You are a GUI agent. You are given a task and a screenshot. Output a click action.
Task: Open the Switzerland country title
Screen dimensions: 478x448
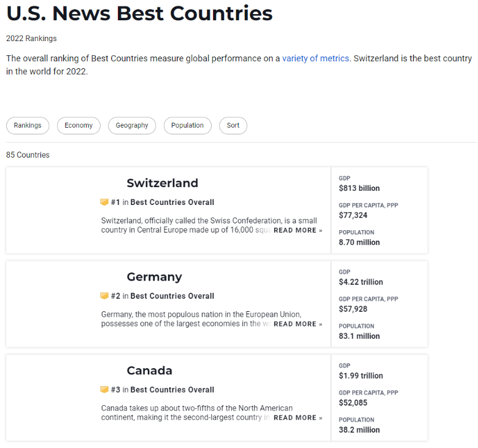(162, 183)
